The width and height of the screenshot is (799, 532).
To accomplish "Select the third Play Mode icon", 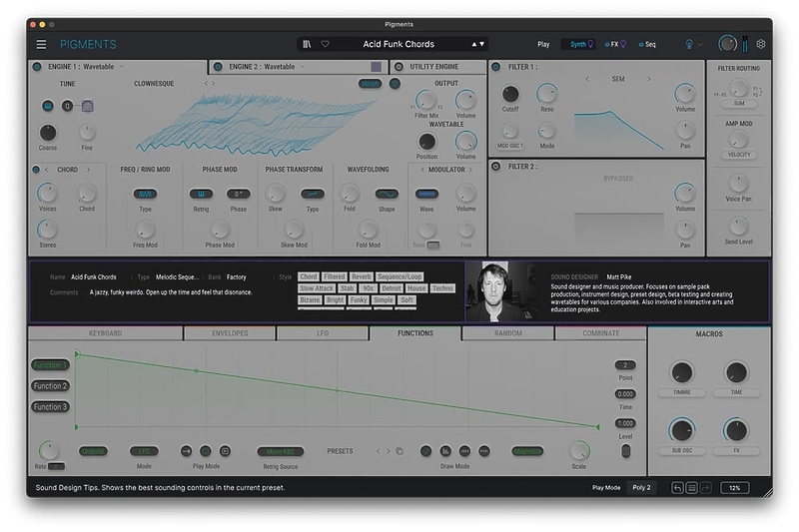I will click(x=225, y=451).
